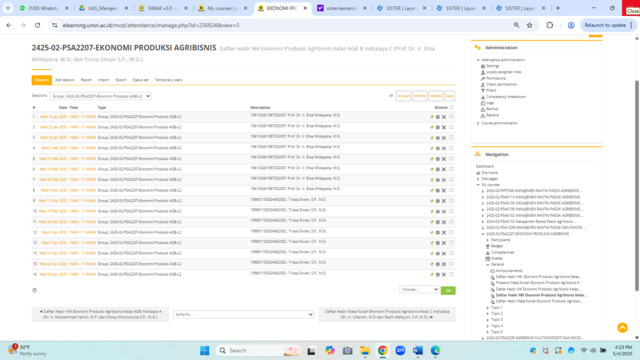Open Zoom from the taskbar
The width and height of the screenshot is (640, 360).
(x=400, y=350)
